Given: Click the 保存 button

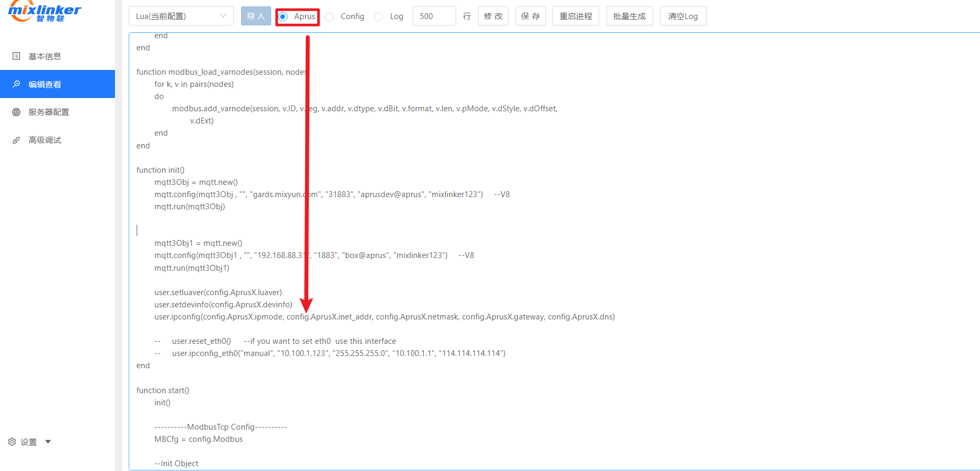Looking at the screenshot, I should coord(530,16).
